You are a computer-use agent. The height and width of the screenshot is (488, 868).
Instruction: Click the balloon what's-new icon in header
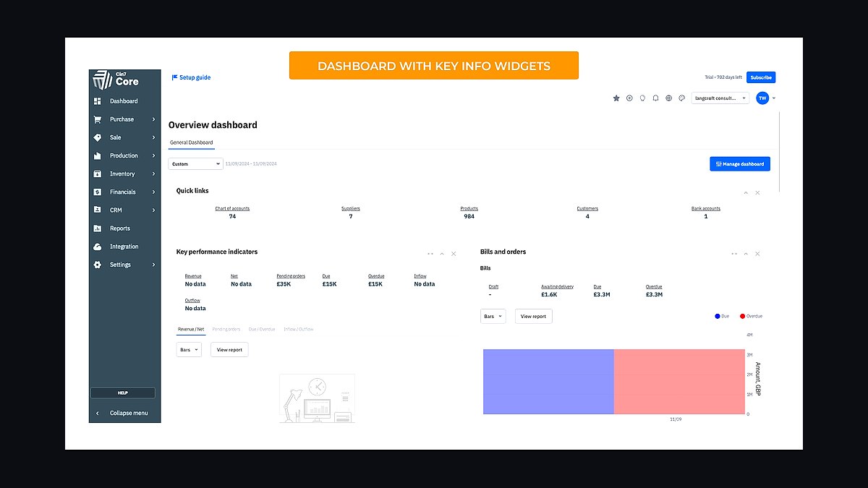click(642, 98)
